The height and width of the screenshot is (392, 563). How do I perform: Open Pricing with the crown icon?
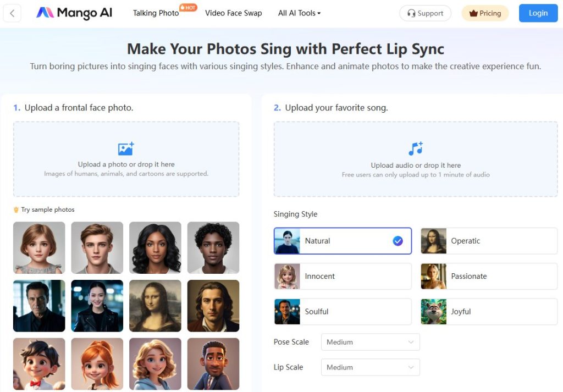(485, 13)
